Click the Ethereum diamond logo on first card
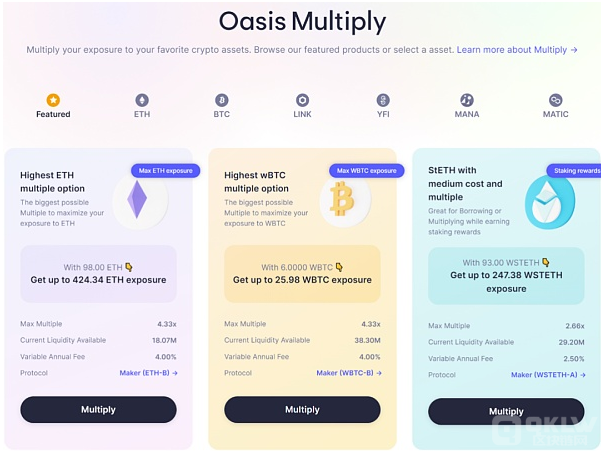Screen dimensions: 601x451 pos(136,201)
